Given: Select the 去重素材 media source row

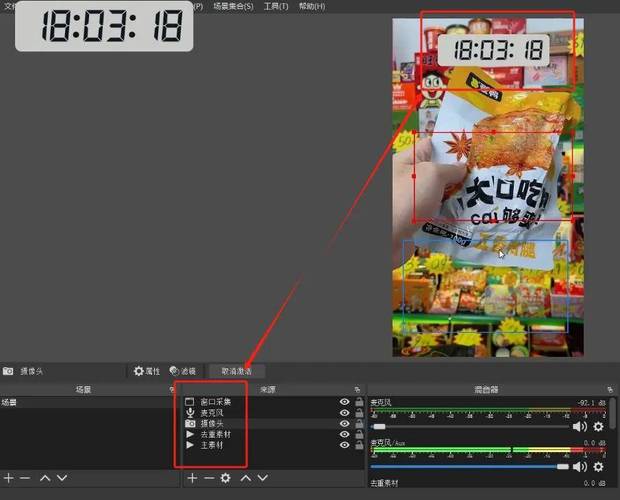Looking at the screenshot, I should tap(273, 434).
